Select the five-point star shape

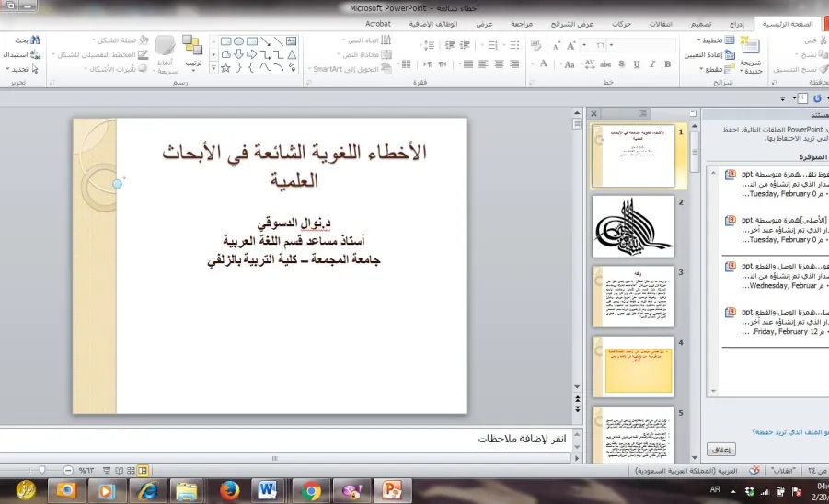point(225,68)
